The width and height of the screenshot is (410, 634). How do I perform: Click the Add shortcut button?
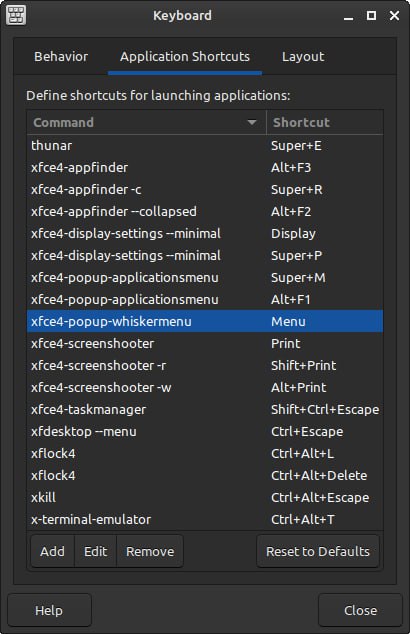coord(53,551)
